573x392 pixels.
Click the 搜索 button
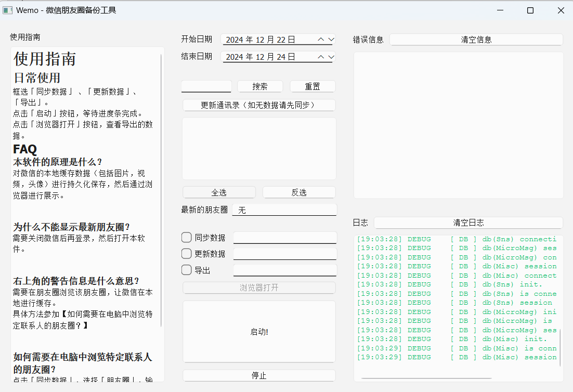point(260,87)
